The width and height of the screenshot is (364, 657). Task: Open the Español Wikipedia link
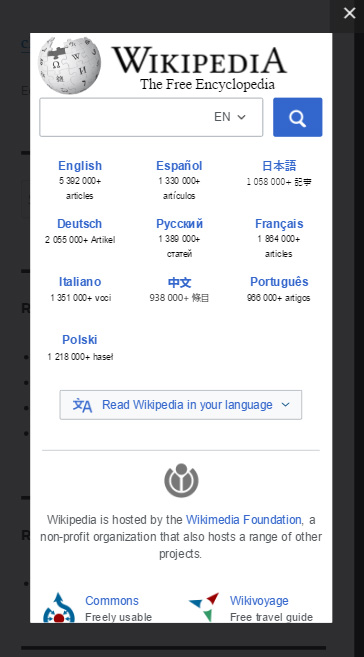179,166
